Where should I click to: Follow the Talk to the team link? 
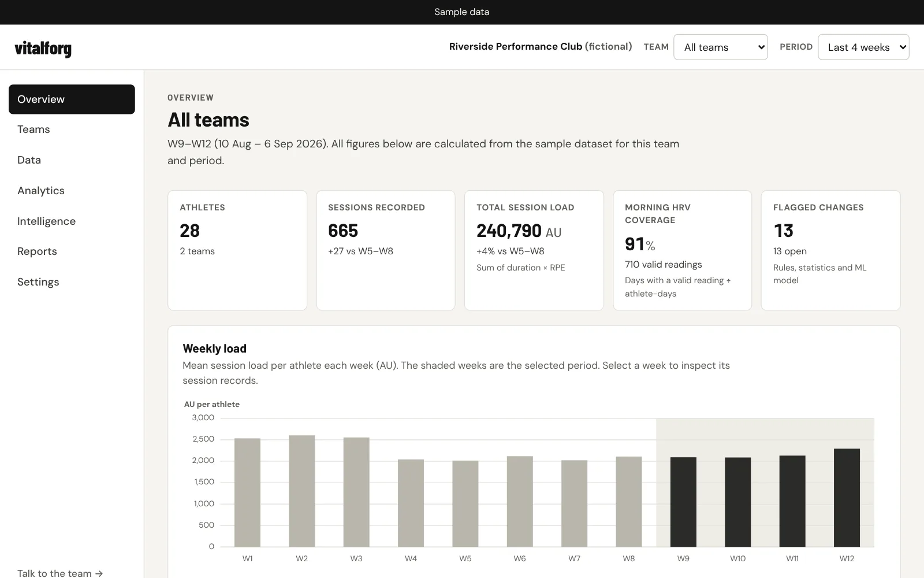pyautogui.click(x=60, y=573)
